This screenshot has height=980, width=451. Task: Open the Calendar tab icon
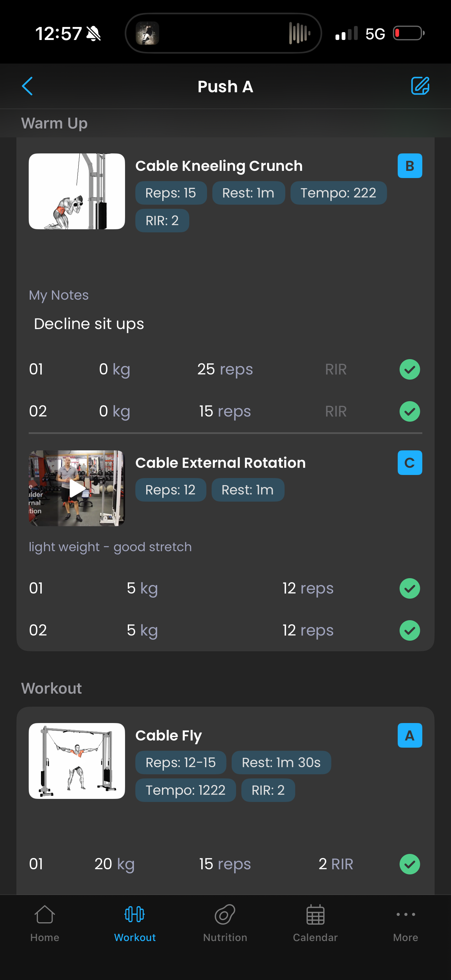pos(315,915)
